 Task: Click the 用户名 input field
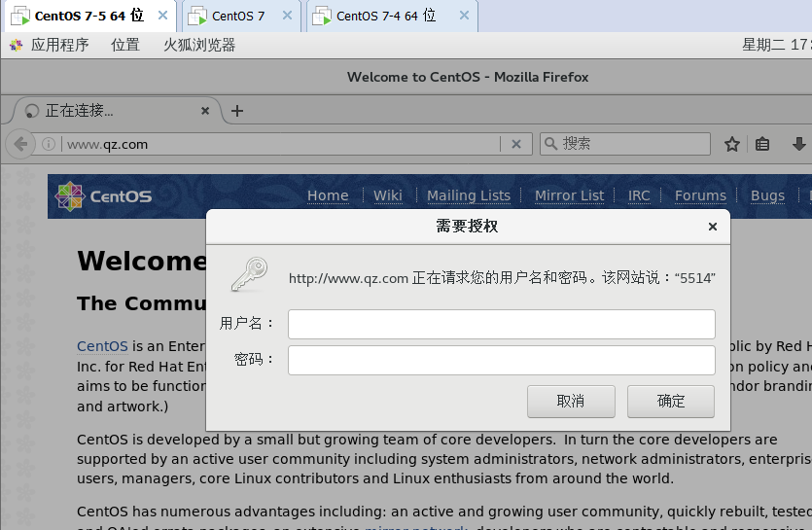pos(501,324)
